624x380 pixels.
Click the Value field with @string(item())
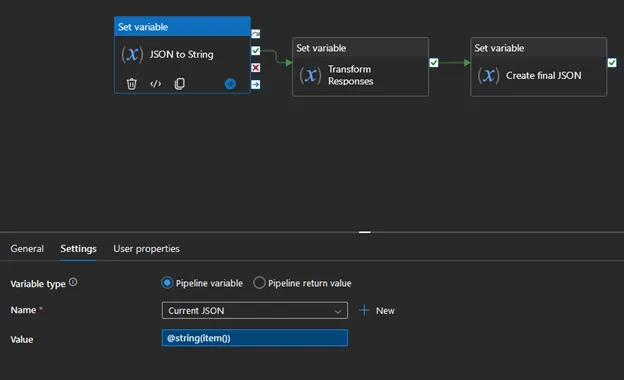point(255,338)
